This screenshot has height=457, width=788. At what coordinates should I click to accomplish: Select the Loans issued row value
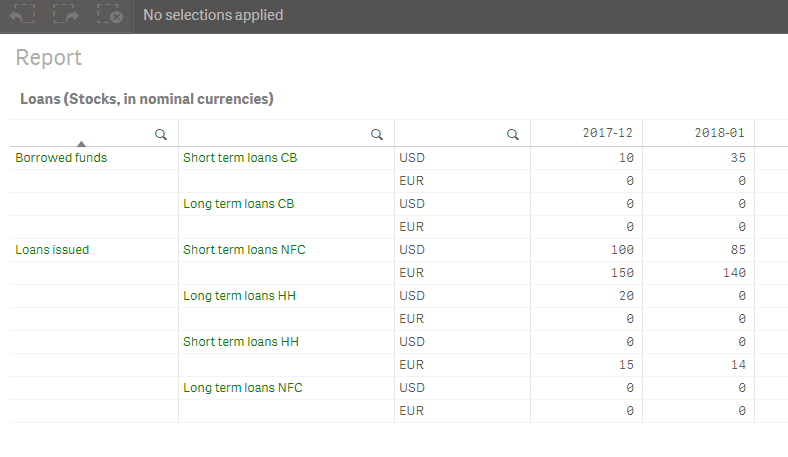click(x=52, y=250)
